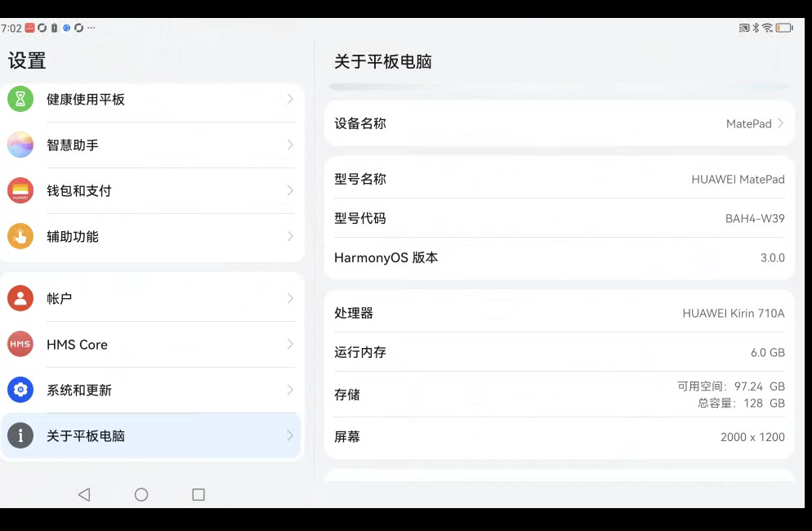Tap the red Huawei Wallet icon
Image resolution: width=812 pixels, height=531 pixels.
(20, 190)
